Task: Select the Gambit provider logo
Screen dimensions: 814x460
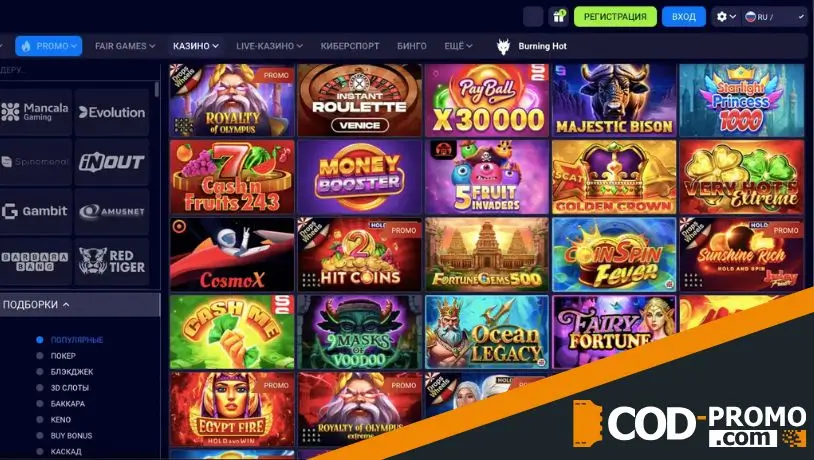Action: [35, 211]
